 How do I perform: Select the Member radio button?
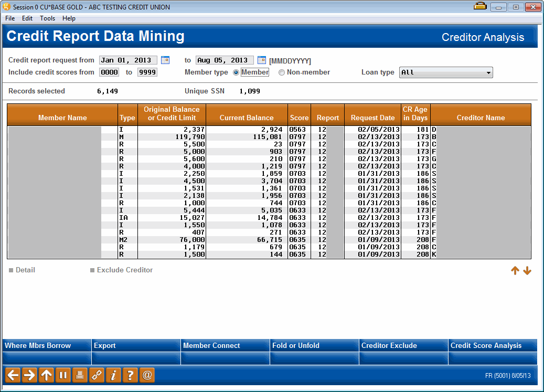click(x=236, y=72)
